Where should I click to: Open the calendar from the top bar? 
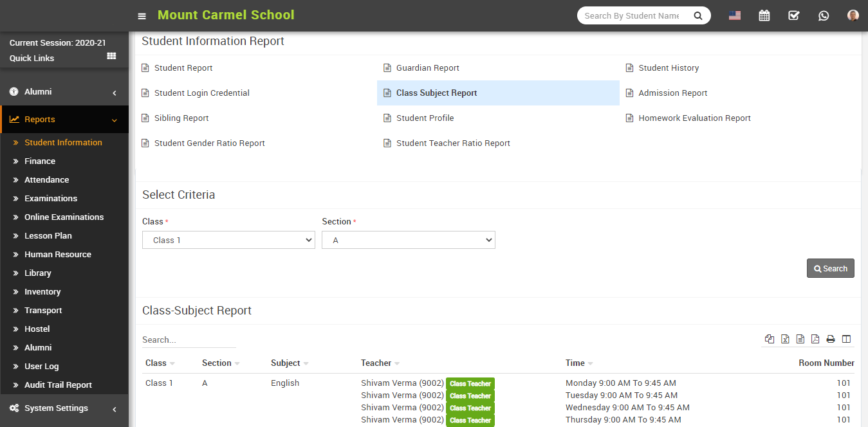764,15
